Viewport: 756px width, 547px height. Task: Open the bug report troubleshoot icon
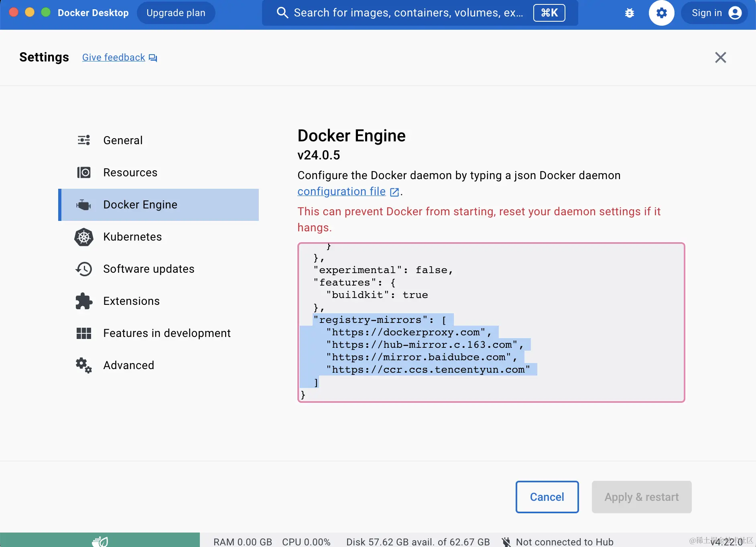(630, 13)
